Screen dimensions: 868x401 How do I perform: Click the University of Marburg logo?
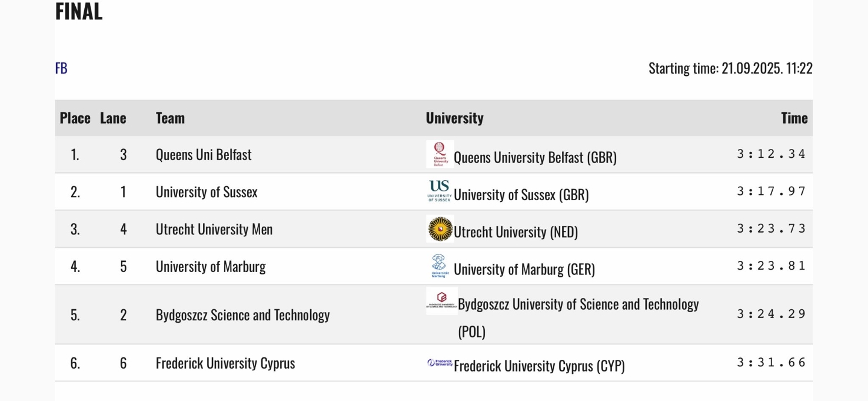(440, 266)
